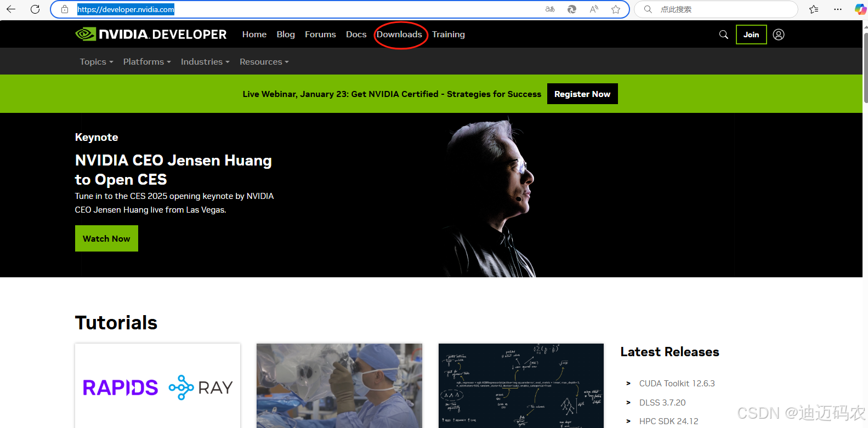Click the magnifier icon in browser search box
Image resolution: width=868 pixels, height=428 pixels.
click(648, 9)
